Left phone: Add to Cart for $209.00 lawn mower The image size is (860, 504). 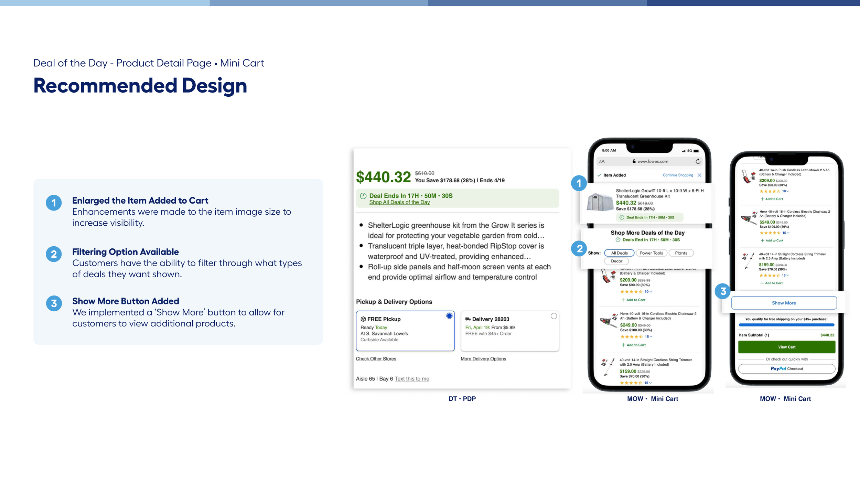(633, 300)
